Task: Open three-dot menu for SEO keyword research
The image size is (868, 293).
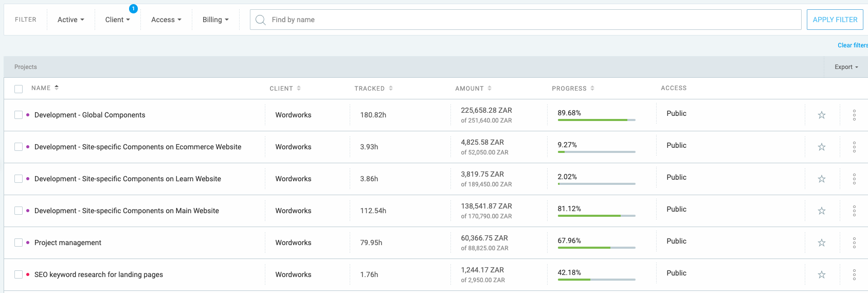Action: [x=854, y=274]
